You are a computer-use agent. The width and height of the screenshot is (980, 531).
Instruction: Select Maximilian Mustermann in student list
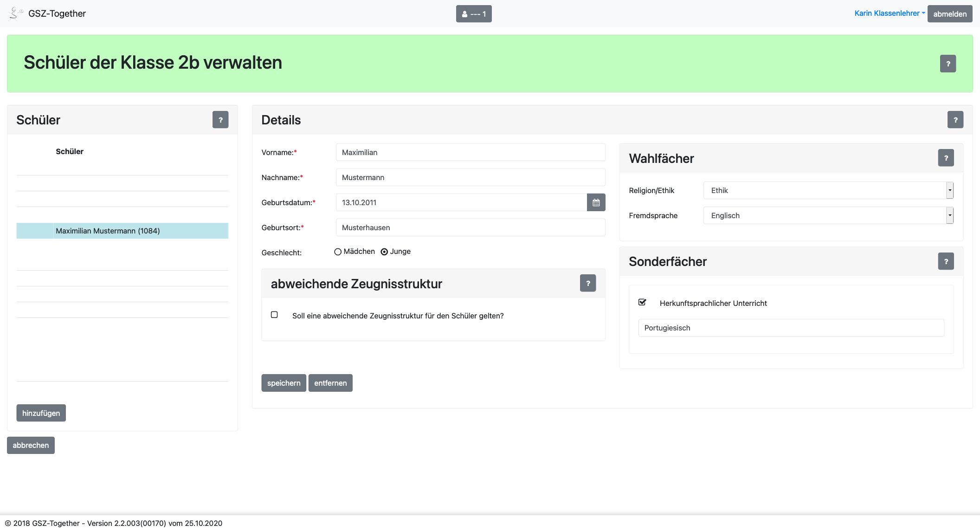[x=108, y=231]
